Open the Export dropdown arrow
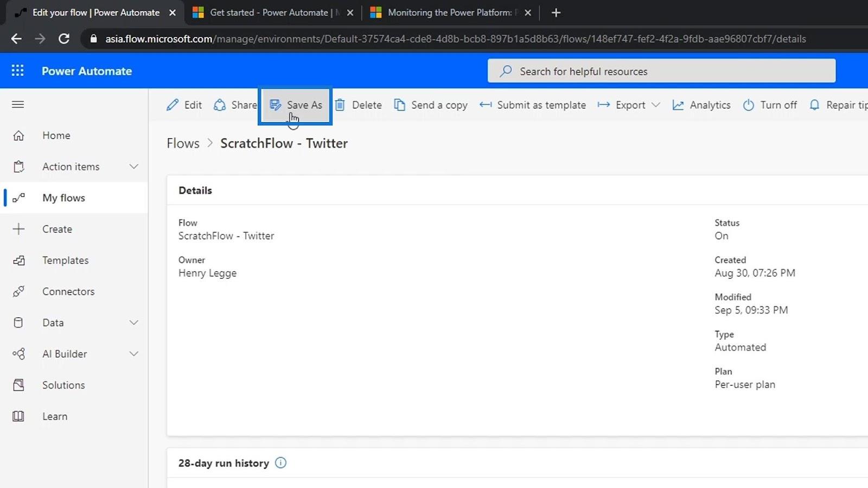Viewport: 868px width, 488px height. (x=656, y=105)
